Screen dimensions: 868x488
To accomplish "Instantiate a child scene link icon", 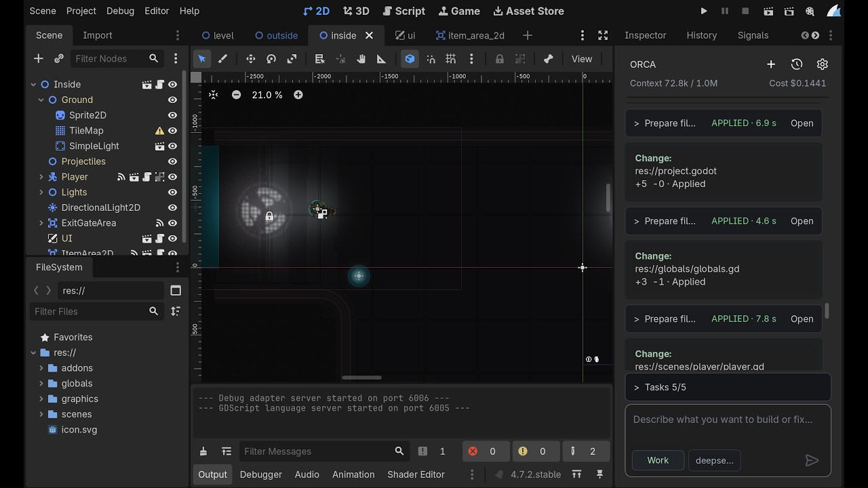I will tap(59, 59).
